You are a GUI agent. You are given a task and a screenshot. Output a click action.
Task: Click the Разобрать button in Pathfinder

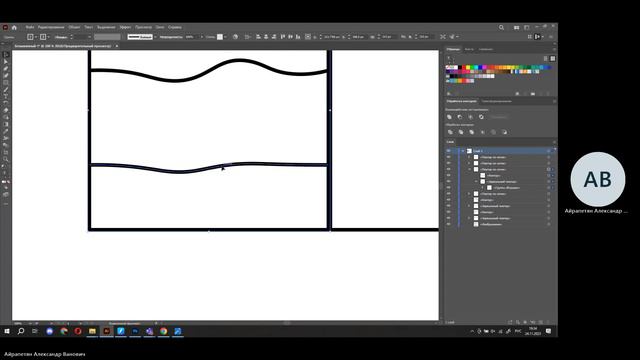[x=498, y=117]
